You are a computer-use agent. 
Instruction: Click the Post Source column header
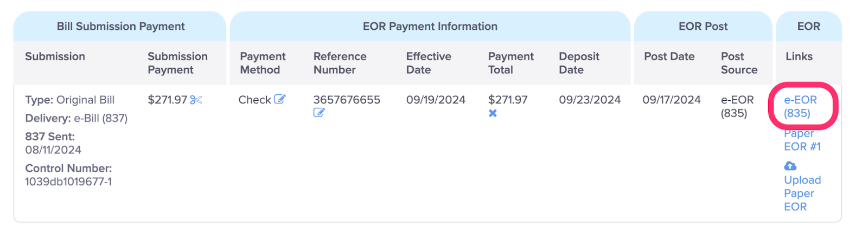[x=739, y=63]
